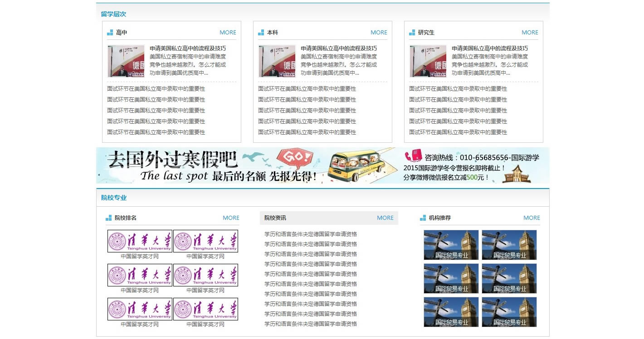644x339 pixels.
Task: Select the 留学层次 section header
Action: tap(113, 14)
